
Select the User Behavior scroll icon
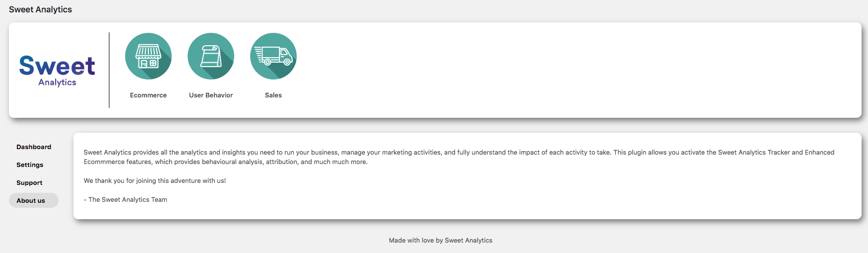(211, 56)
